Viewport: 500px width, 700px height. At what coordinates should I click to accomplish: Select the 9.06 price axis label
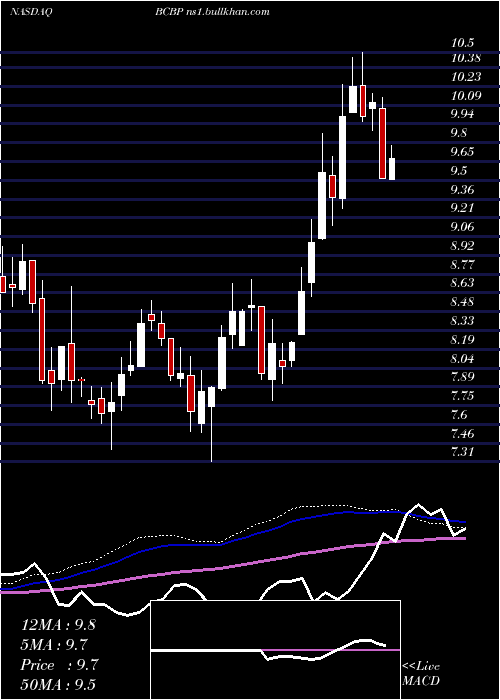coord(462,227)
